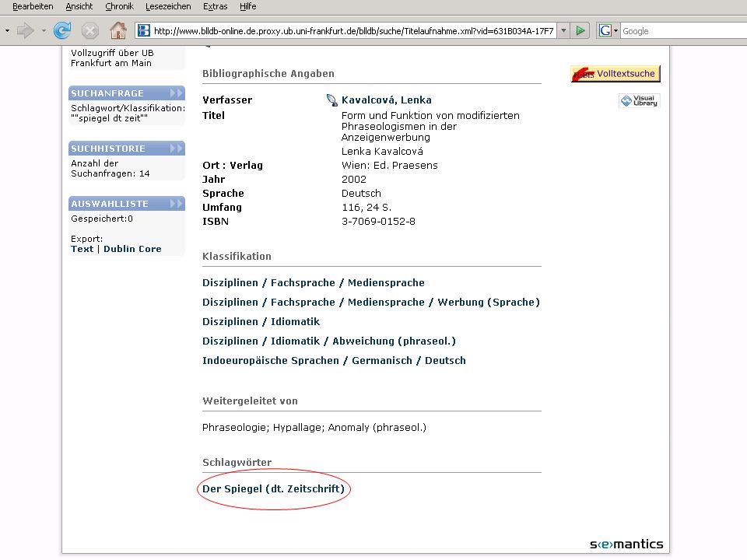Click the year value 2002

(354, 180)
